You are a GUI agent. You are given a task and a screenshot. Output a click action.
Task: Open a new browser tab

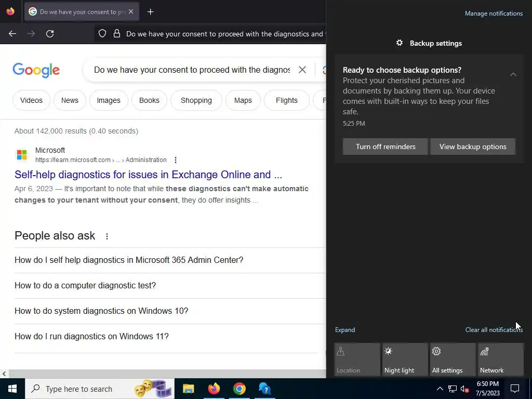click(x=150, y=12)
